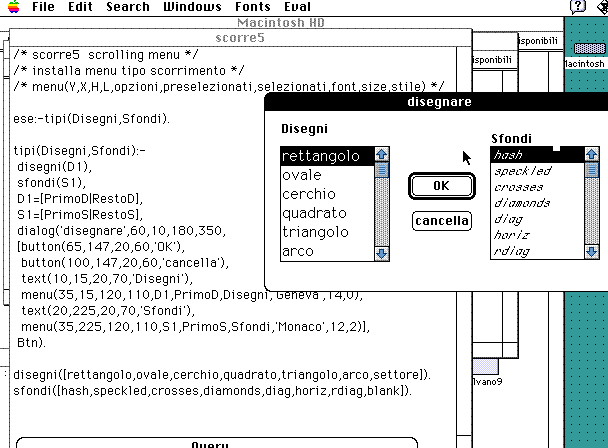Select triangolo in Disegni list

327,232
